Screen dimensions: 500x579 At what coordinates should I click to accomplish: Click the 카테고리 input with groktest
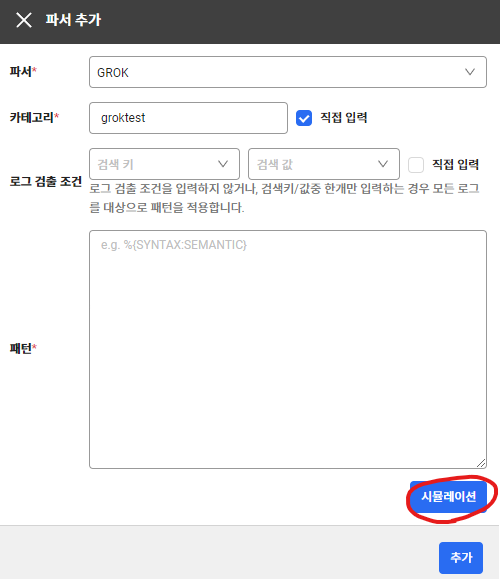click(188, 118)
